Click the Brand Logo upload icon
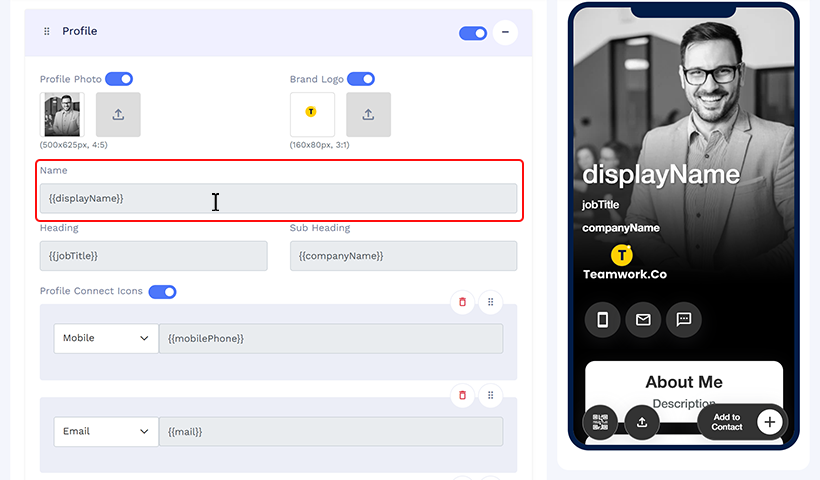820x480 pixels. pos(368,115)
